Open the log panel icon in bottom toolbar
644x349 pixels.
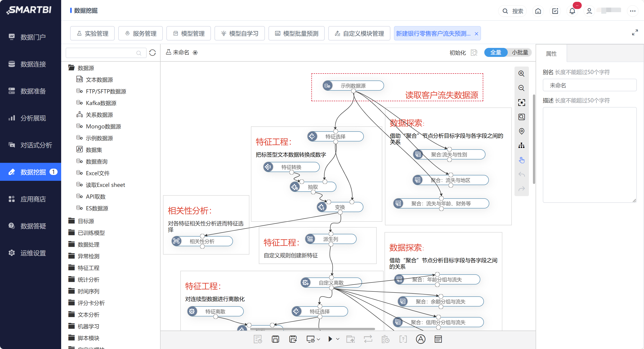[438, 339]
